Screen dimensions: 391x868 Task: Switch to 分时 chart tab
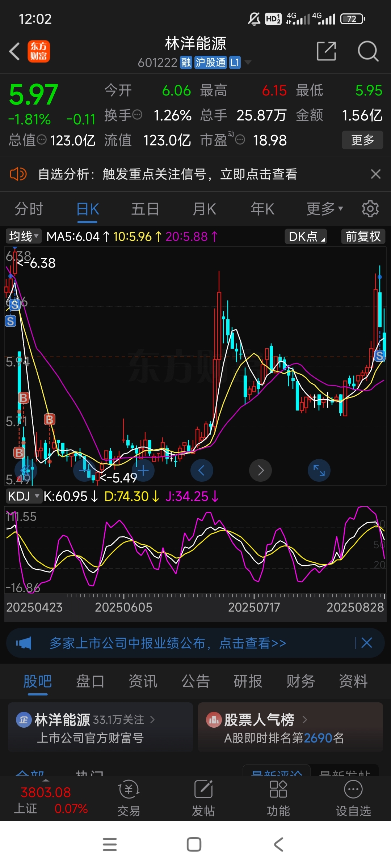[x=29, y=209]
